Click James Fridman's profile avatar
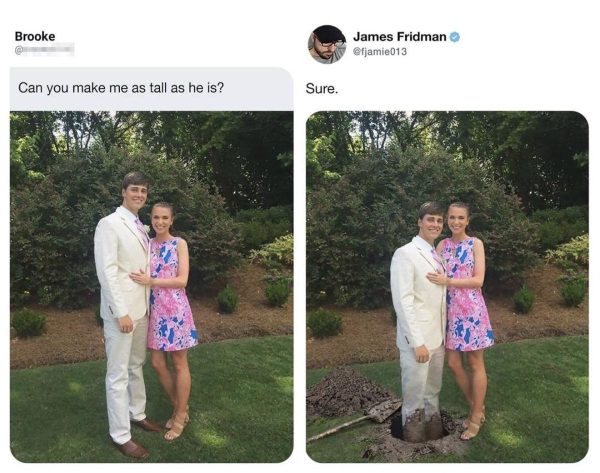This screenshot has height=473, width=600. (327, 44)
